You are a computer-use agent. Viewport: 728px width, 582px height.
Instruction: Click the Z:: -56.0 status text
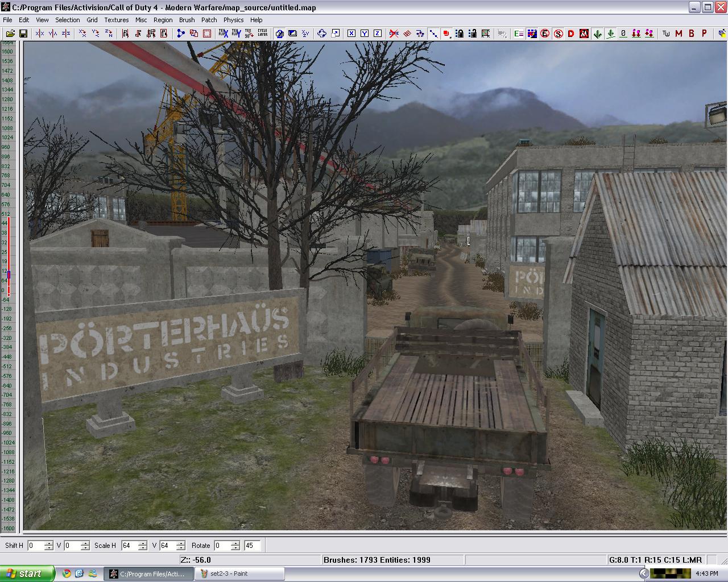(196, 560)
